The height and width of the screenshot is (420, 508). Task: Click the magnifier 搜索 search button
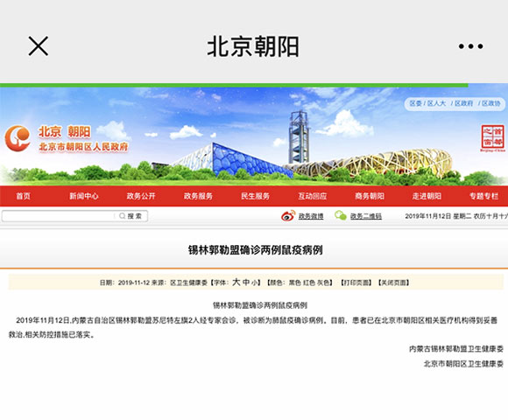pos(131,216)
